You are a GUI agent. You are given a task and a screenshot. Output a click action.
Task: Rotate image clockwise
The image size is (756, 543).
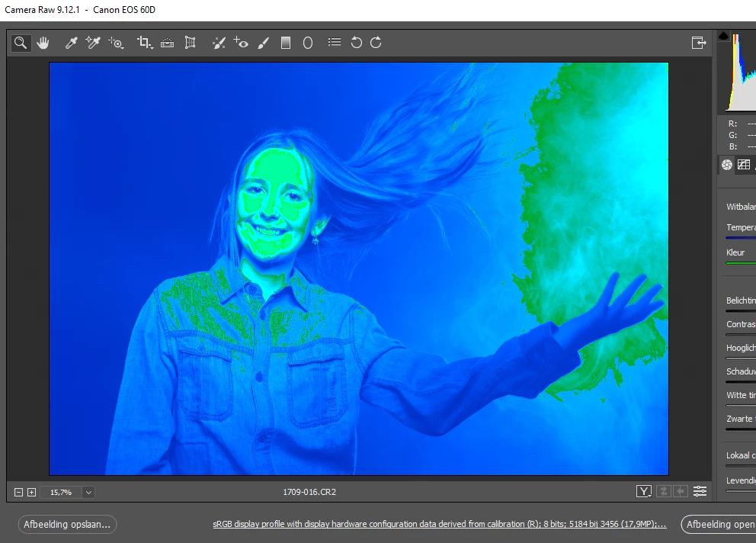click(x=376, y=43)
